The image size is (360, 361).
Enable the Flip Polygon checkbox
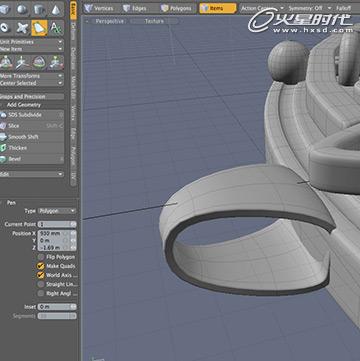41,257
